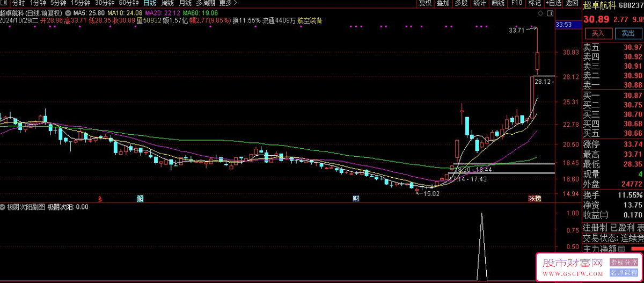Viewport: 644px width, 283px height.
Task: Click the MA10: 24.08 indicator label
Action: point(125,12)
